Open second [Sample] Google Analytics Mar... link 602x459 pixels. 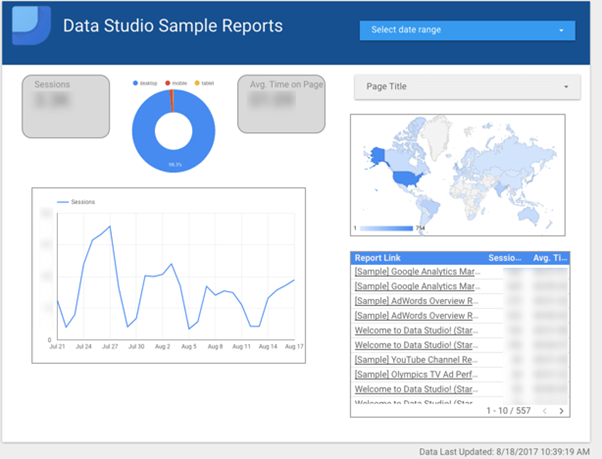tap(417, 286)
